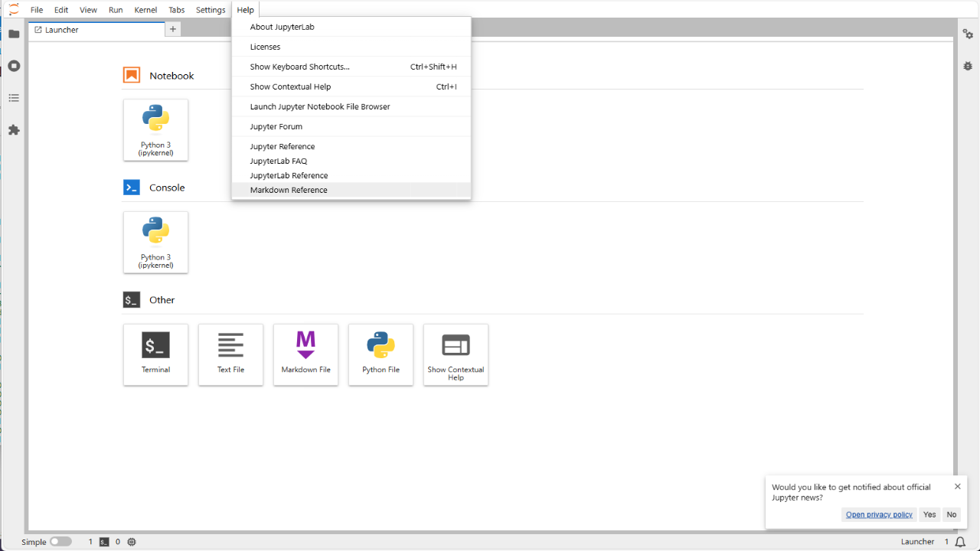Create a new Markdown File
This screenshot has width=980, height=551.
[x=305, y=354]
